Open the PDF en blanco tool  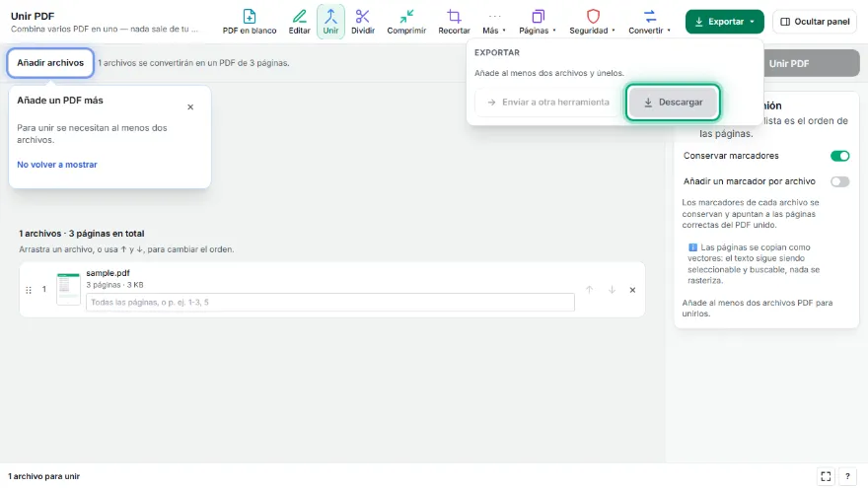[x=250, y=22]
